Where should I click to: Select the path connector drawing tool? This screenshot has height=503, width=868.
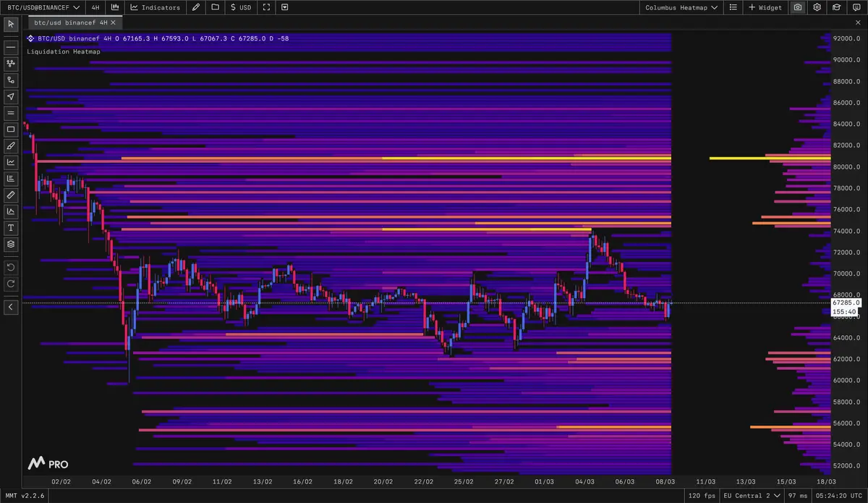point(11,80)
